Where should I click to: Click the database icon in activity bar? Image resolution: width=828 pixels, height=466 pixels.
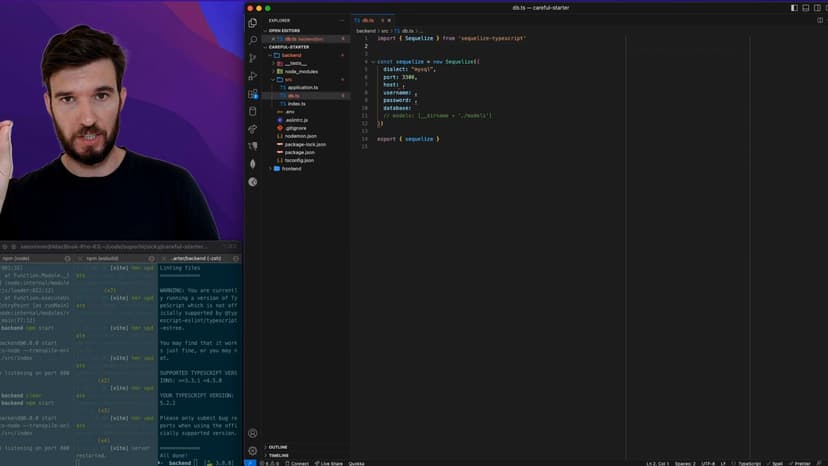[x=253, y=111]
